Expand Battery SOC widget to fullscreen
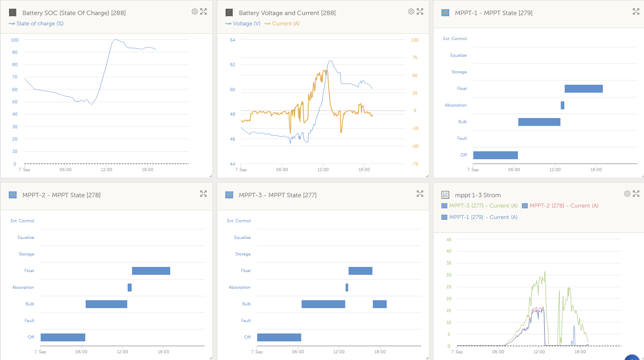Viewport: 644px width, 360px height. pyautogui.click(x=203, y=11)
